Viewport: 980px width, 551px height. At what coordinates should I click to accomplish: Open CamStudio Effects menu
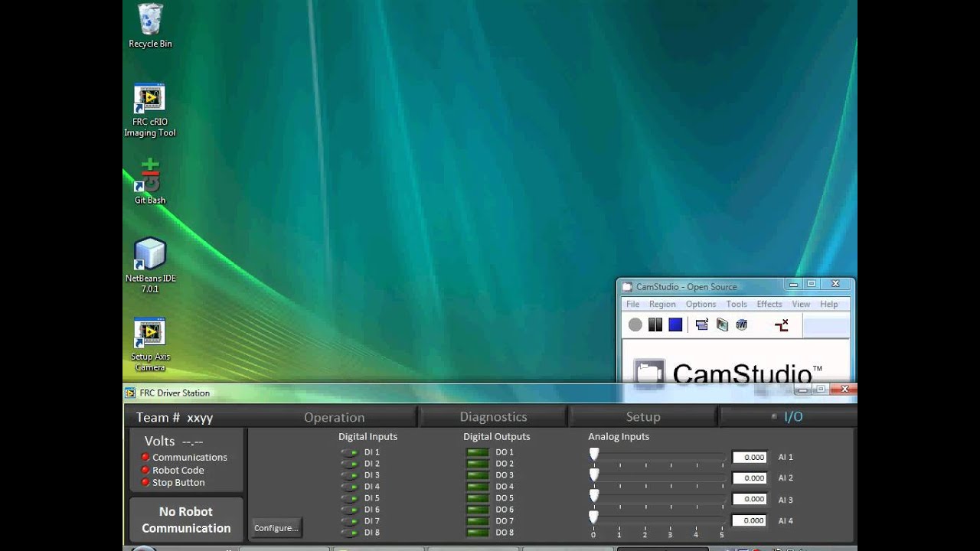click(x=769, y=304)
